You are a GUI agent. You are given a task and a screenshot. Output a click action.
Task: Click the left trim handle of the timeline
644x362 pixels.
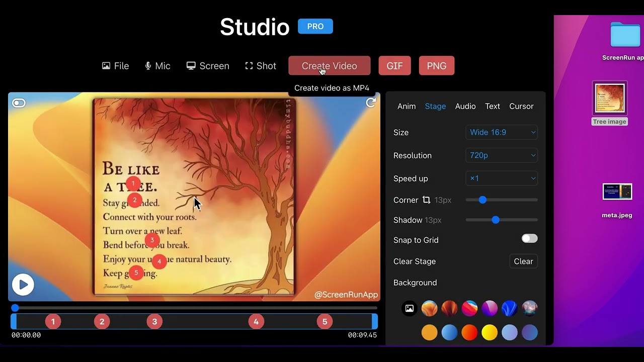pyautogui.click(x=14, y=322)
